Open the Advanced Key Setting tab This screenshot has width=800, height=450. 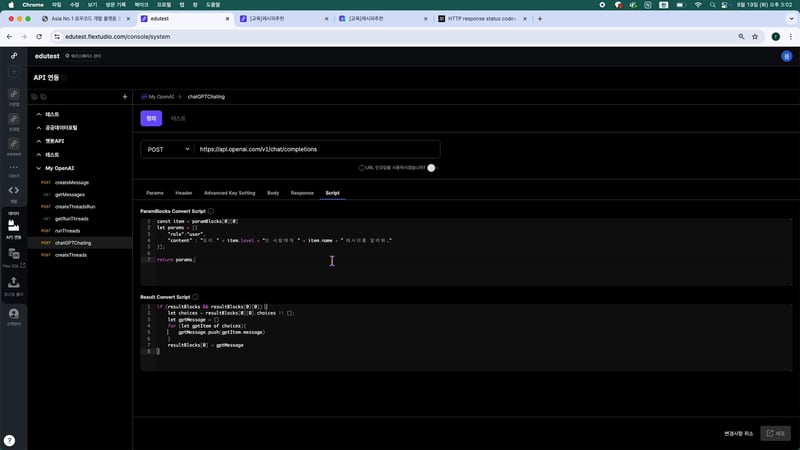[230, 192]
